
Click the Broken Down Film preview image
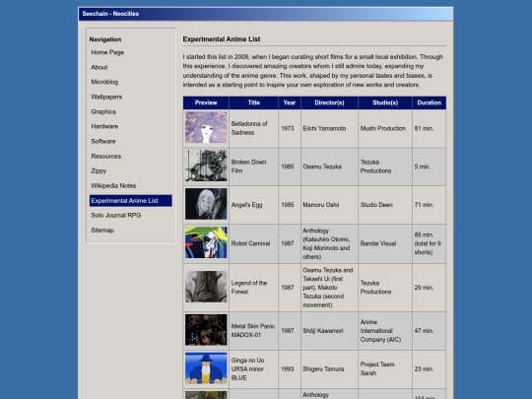coord(206,166)
